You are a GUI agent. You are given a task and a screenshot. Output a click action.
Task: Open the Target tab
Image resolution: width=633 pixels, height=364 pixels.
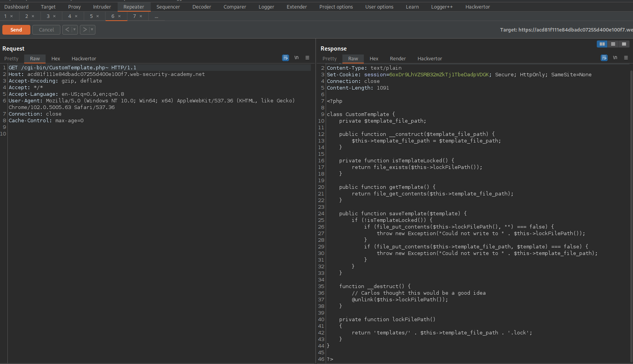pyautogui.click(x=48, y=7)
